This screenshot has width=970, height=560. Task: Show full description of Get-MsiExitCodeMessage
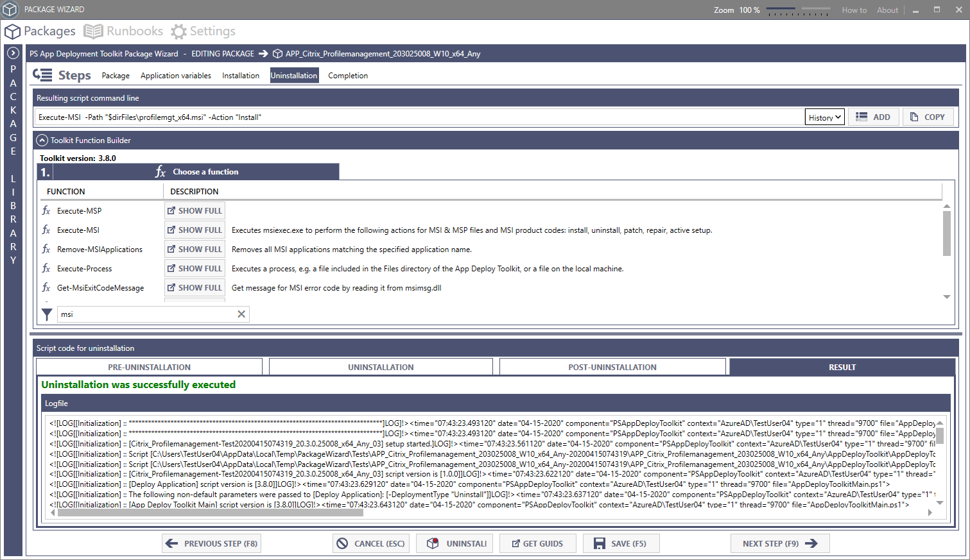pyautogui.click(x=195, y=288)
